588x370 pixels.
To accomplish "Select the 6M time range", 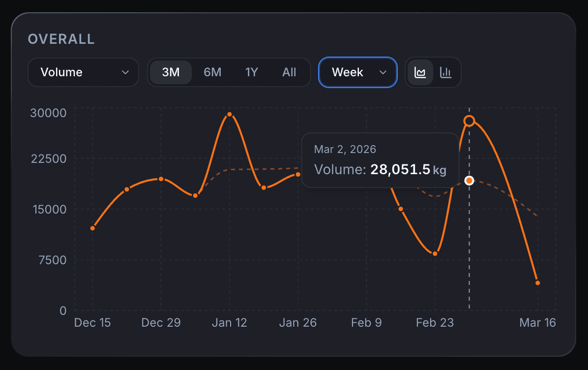I will 212,72.
